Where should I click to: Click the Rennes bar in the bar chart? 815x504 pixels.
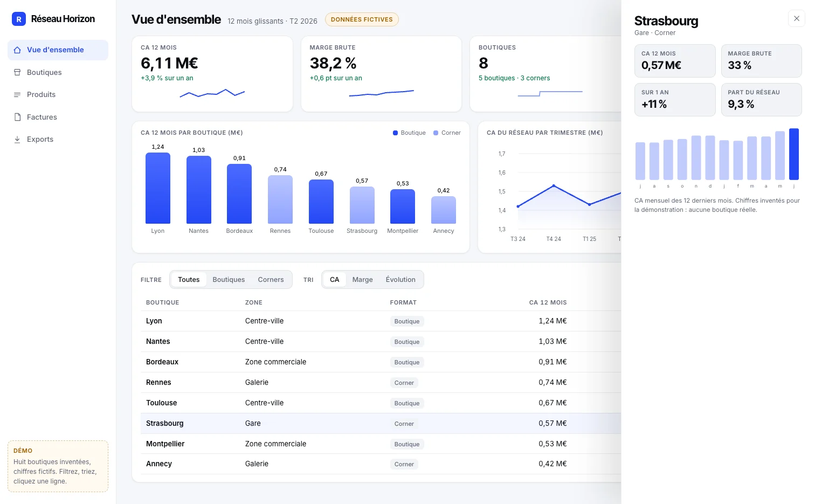[280, 199]
